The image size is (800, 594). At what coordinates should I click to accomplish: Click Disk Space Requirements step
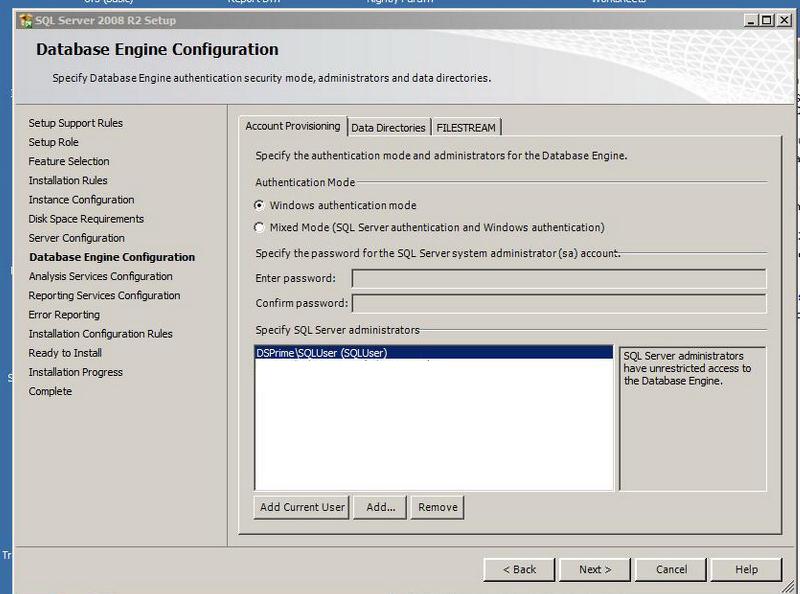tap(86, 219)
